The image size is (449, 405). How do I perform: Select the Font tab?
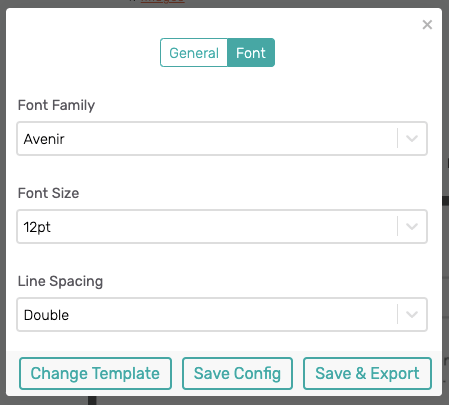[251, 53]
